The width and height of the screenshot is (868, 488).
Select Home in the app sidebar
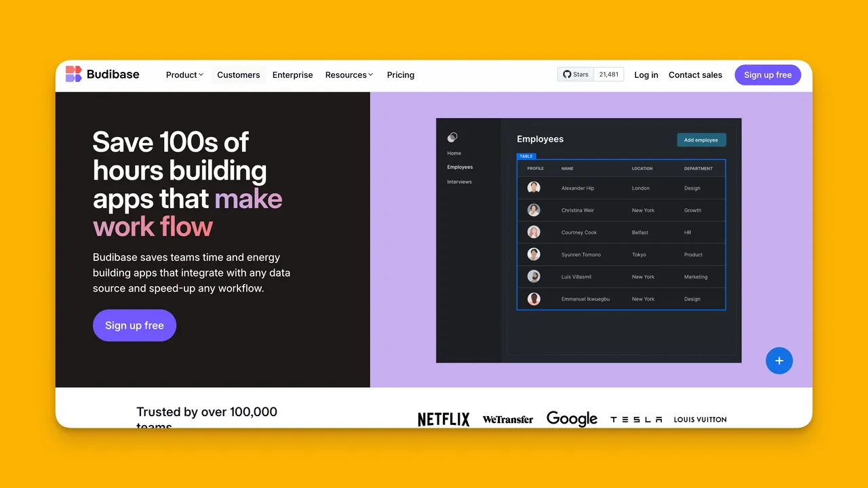pos(454,153)
